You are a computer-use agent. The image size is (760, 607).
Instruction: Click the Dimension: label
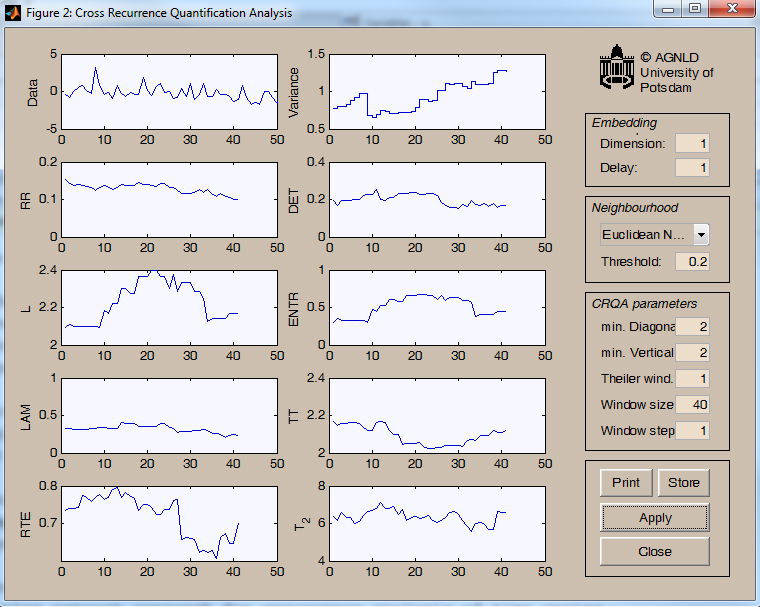point(633,144)
